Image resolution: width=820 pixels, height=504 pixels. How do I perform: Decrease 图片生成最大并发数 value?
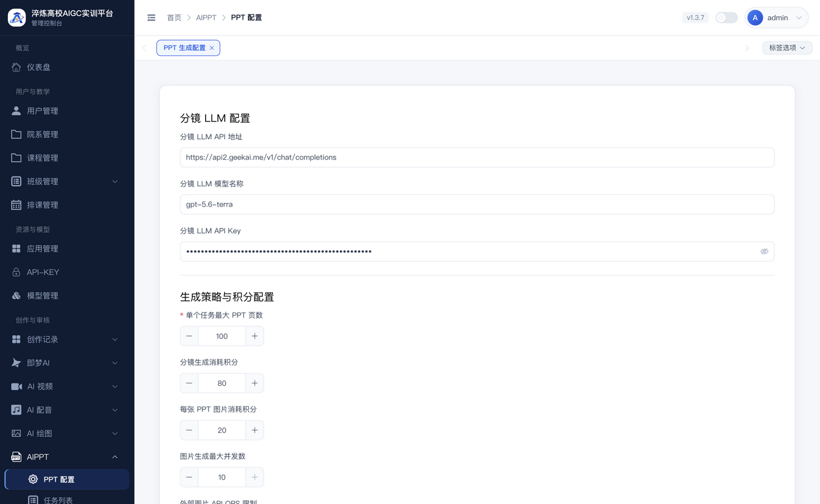pyautogui.click(x=189, y=477)
